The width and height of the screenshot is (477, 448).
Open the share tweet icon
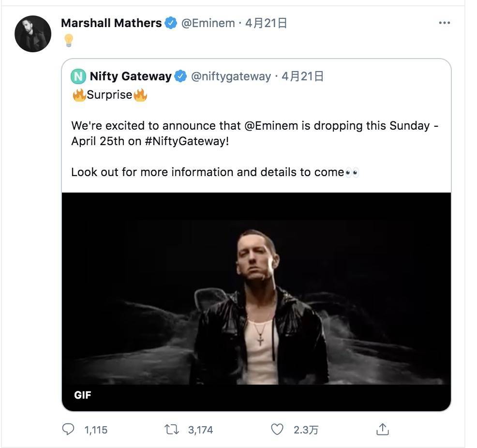point(382,429)
